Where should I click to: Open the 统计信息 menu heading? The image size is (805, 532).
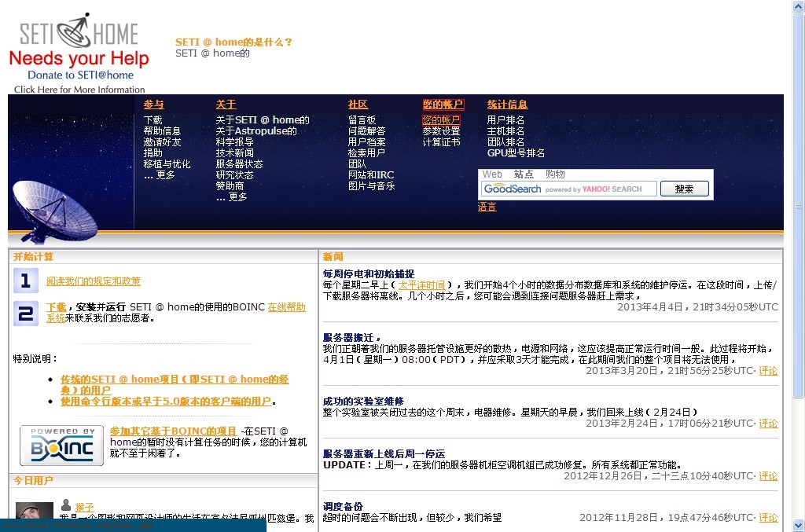pos(507,105)
